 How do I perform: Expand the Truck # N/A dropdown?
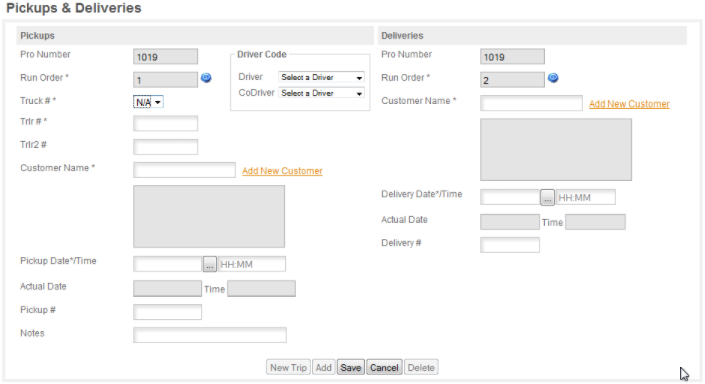coord(148,102)
